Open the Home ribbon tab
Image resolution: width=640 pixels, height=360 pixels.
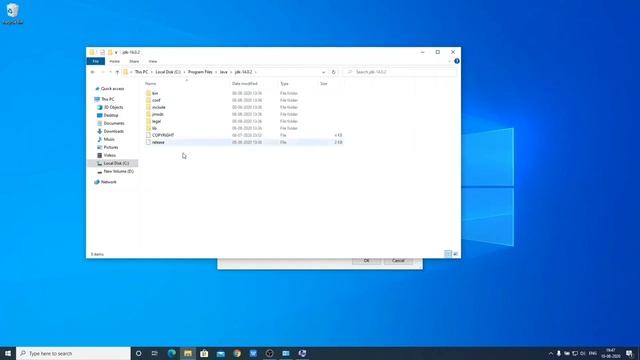[114, 61]
